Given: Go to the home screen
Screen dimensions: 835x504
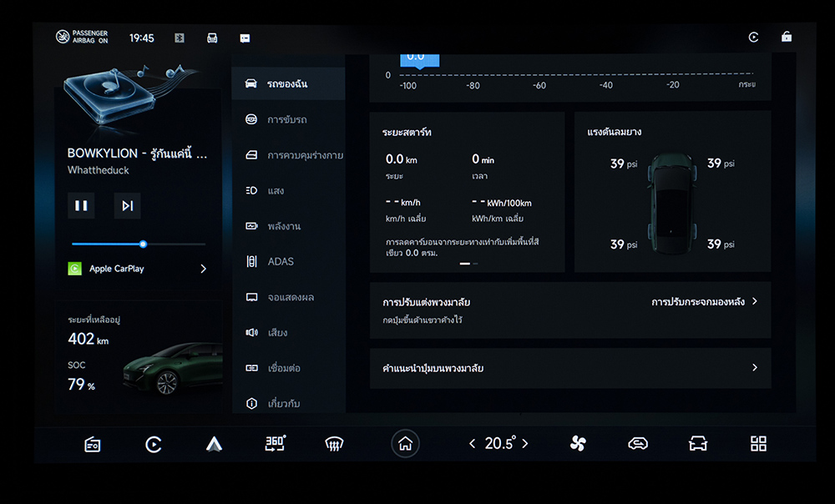Looking at the screenshot, I should (x=405, y=444).
